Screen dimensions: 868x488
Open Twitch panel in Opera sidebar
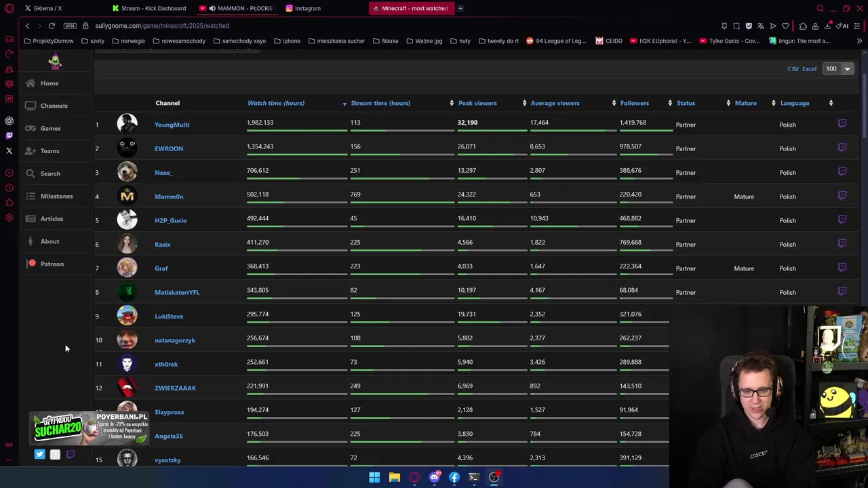click(9, 136)
